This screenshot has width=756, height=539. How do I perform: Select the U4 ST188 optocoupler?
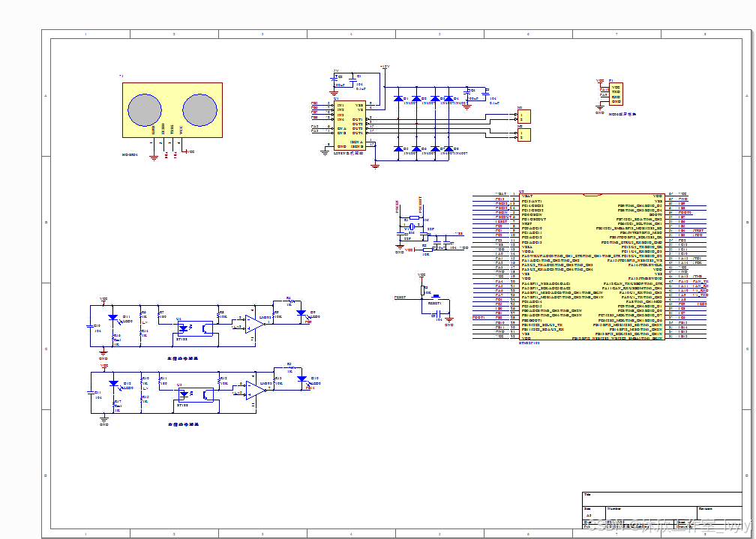[x=195, y=328]
